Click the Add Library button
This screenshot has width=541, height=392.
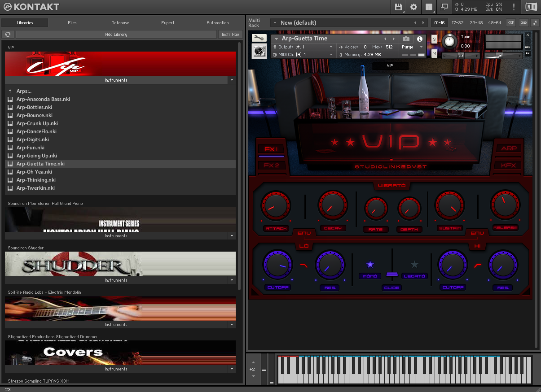pyautogui.click(x=116, y=35)
